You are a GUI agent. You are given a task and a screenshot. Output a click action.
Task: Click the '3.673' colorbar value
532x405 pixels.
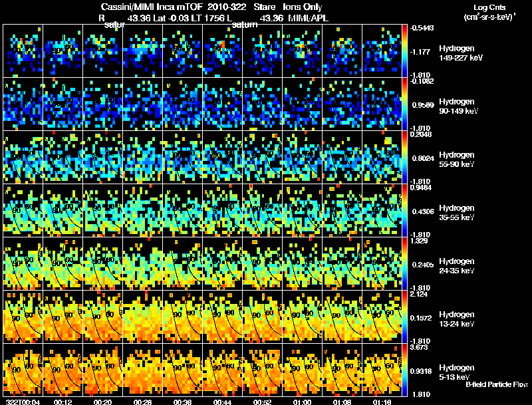coord(420,347)
